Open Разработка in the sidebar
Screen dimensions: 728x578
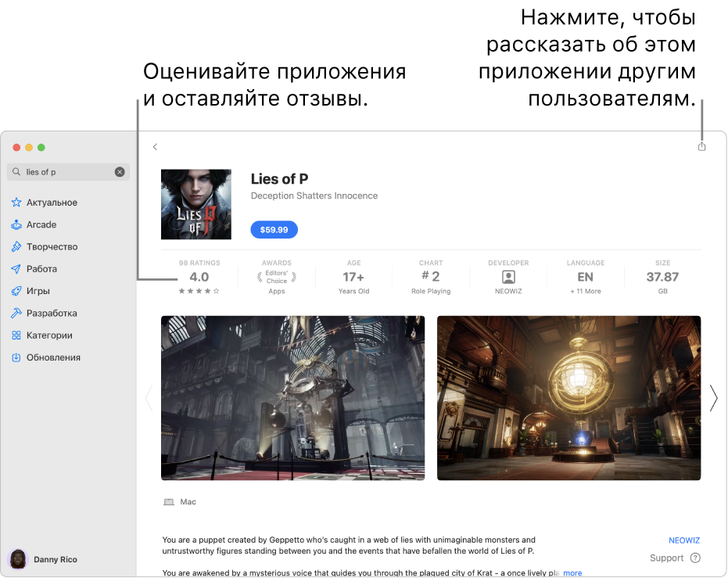52,313
